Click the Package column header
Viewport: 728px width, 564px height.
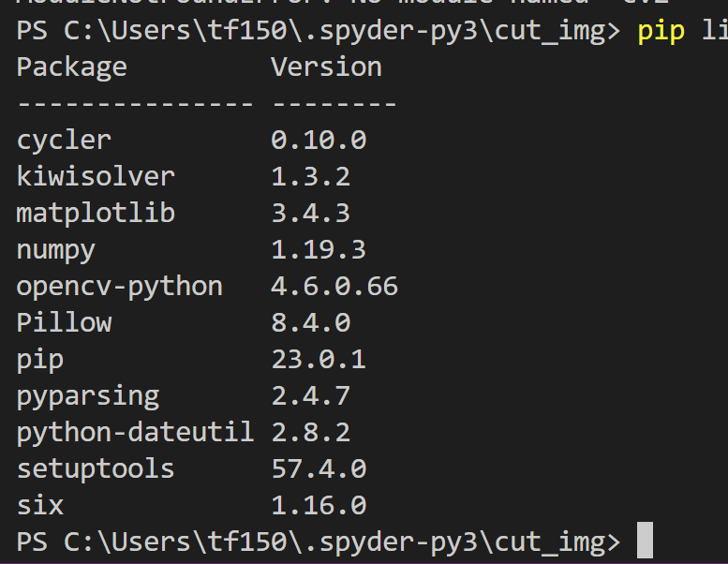tap(71, 67)
